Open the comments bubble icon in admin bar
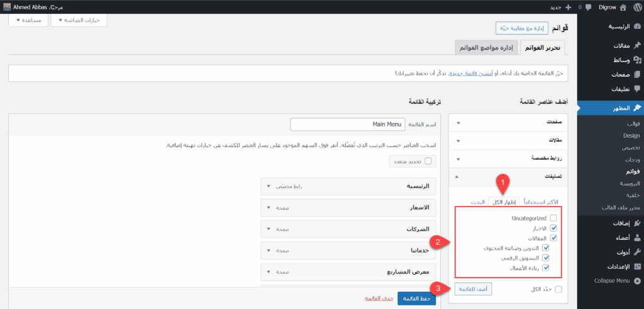Image resolution: width=644 pixels, height=309 pixels. (587, 7)
